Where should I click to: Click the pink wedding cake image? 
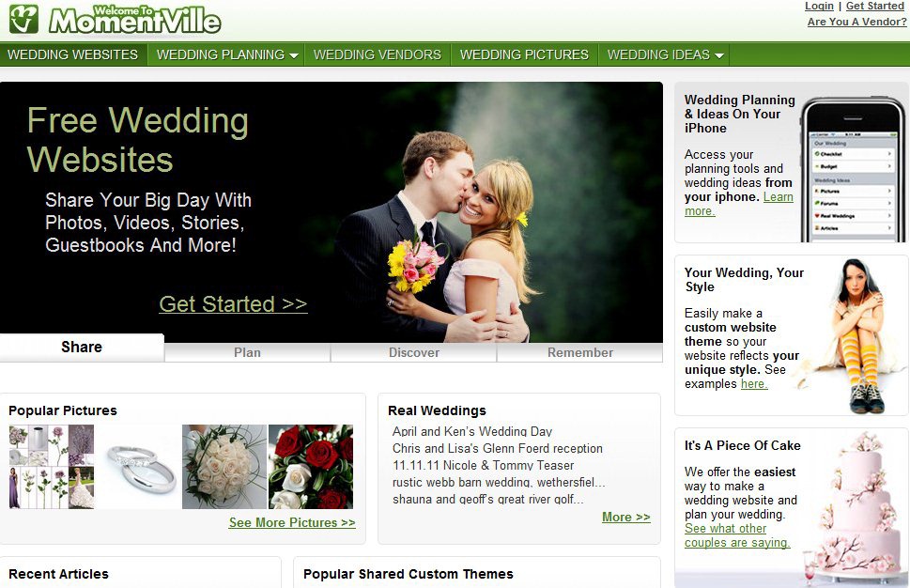pyautogui.click(x=856, y=508)
